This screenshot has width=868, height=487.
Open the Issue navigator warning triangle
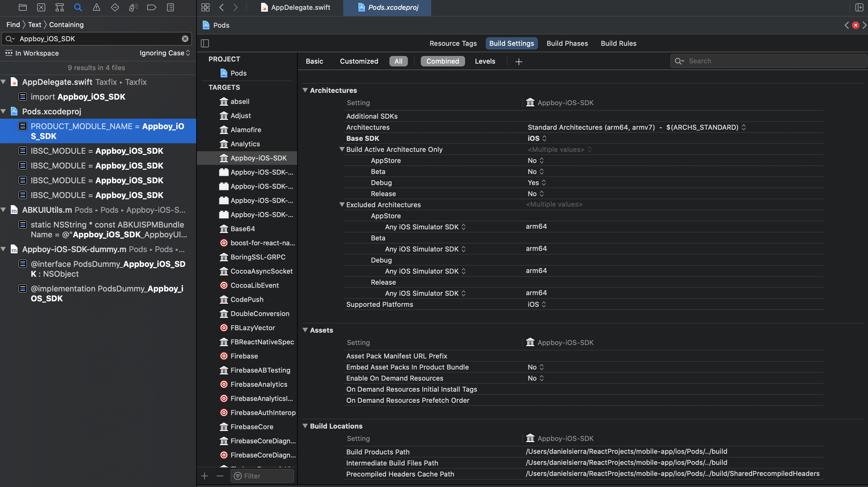click(96, 7)
